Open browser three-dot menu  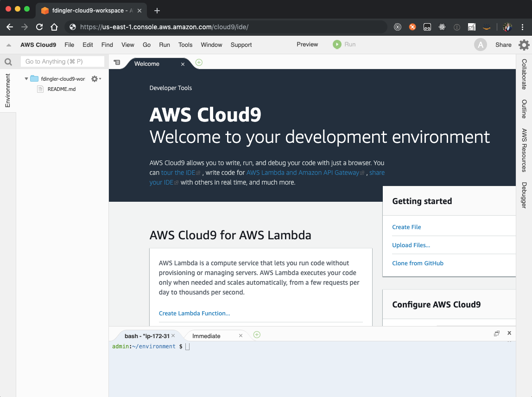pos(522,27)
